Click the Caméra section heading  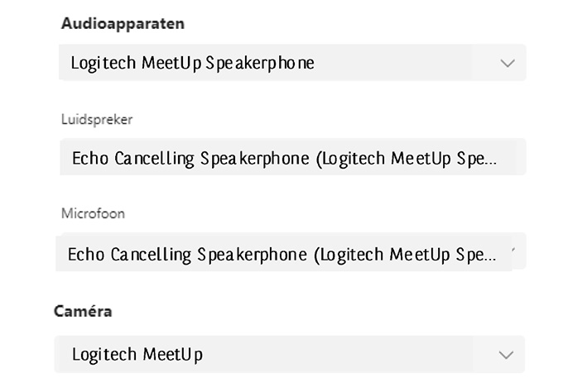coord(83,311)
